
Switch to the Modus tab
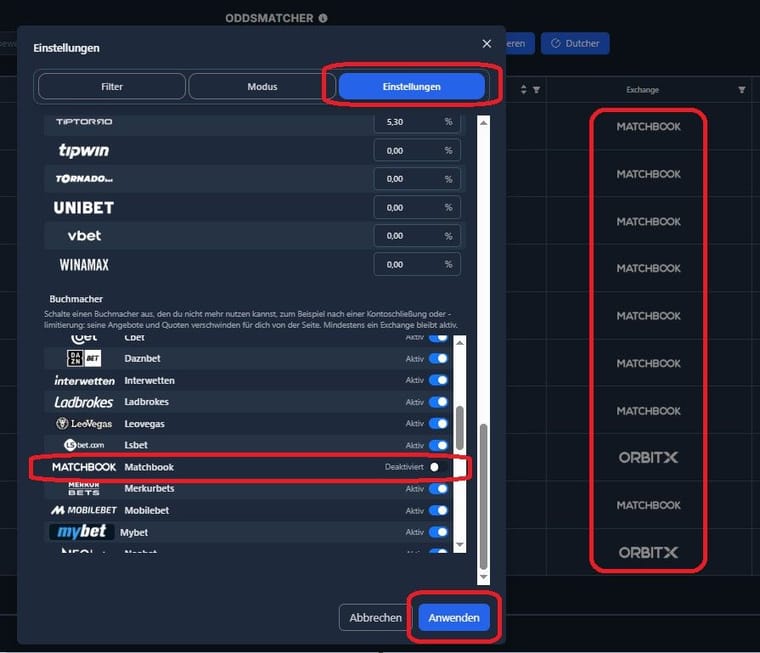click(x=262, y=87)
